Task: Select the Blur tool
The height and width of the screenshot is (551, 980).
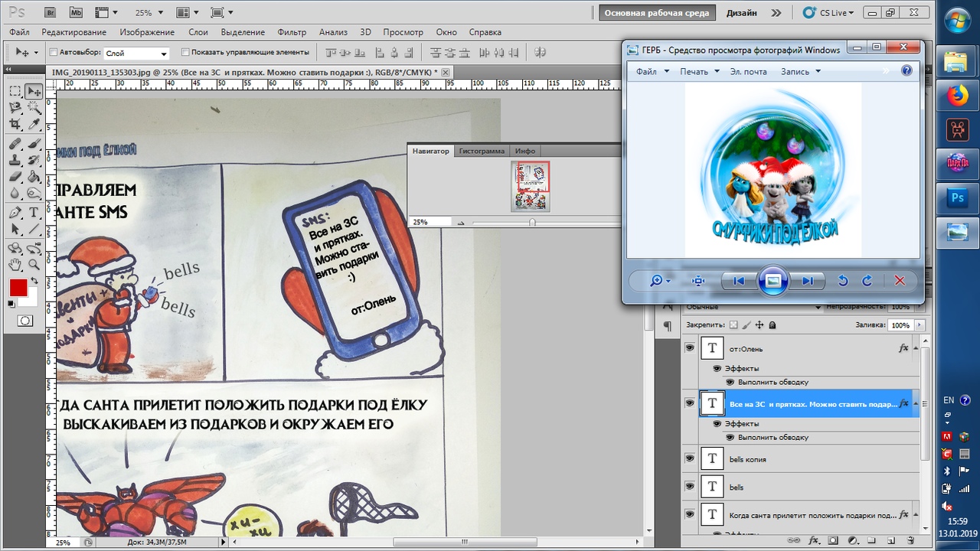Action: point(15,193)
